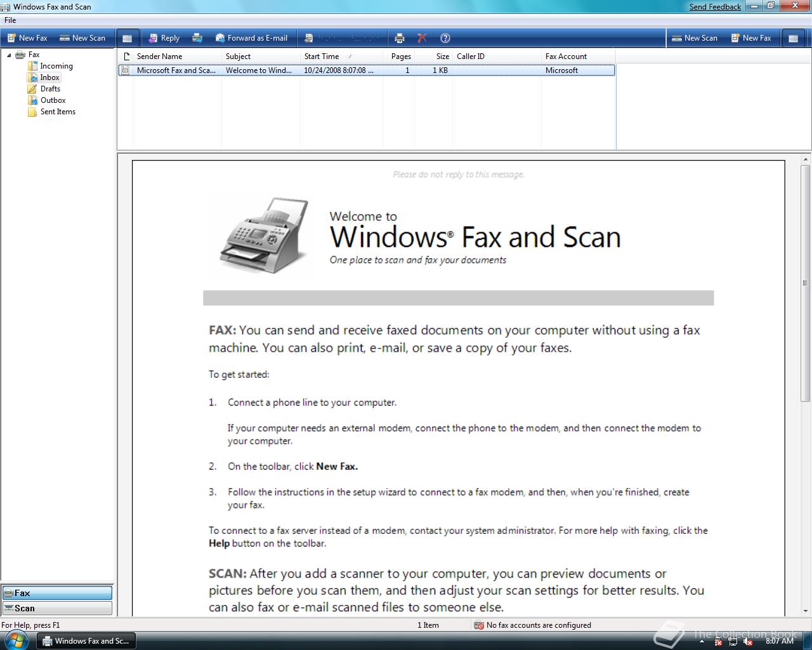Click the fax account status icon in status bar
The height and width of the screenshot is (650, 812).
[479, 625]
